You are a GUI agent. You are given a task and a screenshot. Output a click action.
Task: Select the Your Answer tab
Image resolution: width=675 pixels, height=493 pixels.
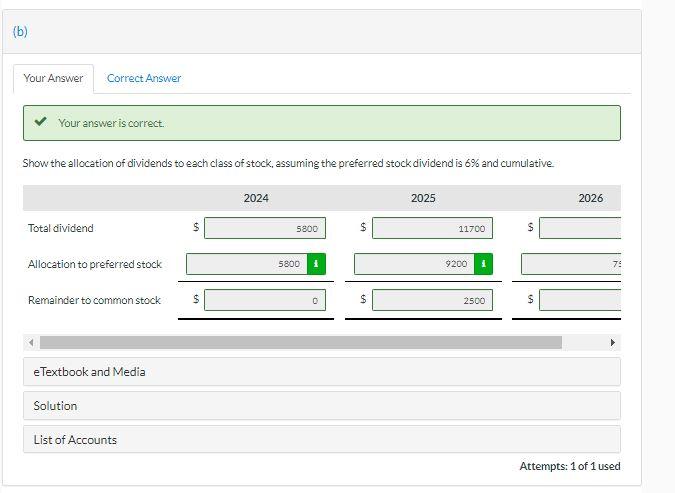tap(53, 78)
